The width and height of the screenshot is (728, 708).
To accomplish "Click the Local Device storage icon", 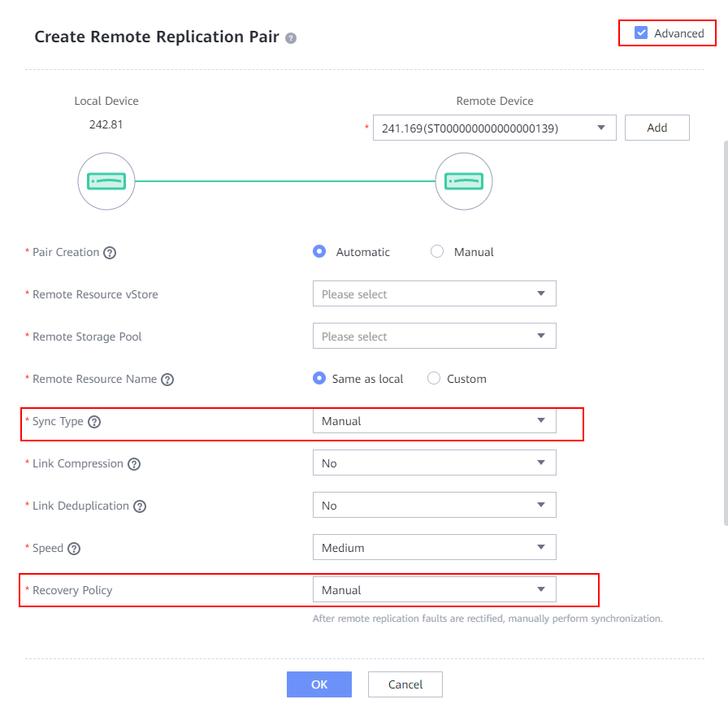I will coord(106,181).
